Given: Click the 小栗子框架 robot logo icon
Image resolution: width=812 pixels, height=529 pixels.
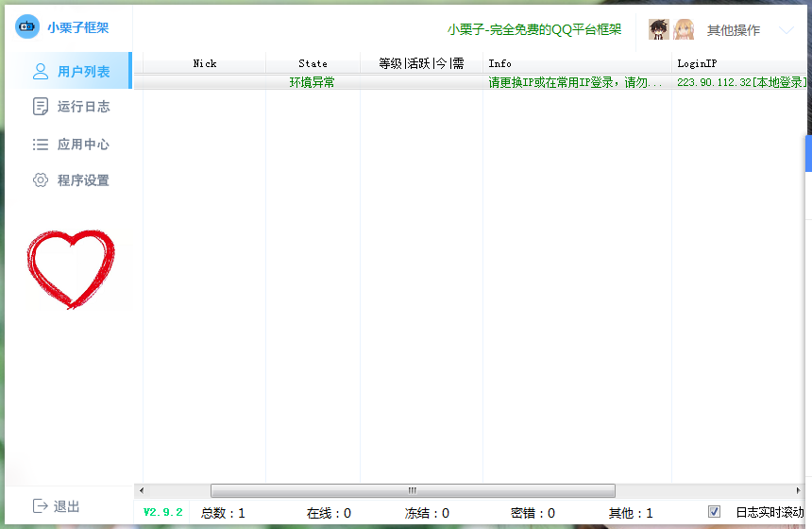Looking at the screenshot, I should 27,27.
